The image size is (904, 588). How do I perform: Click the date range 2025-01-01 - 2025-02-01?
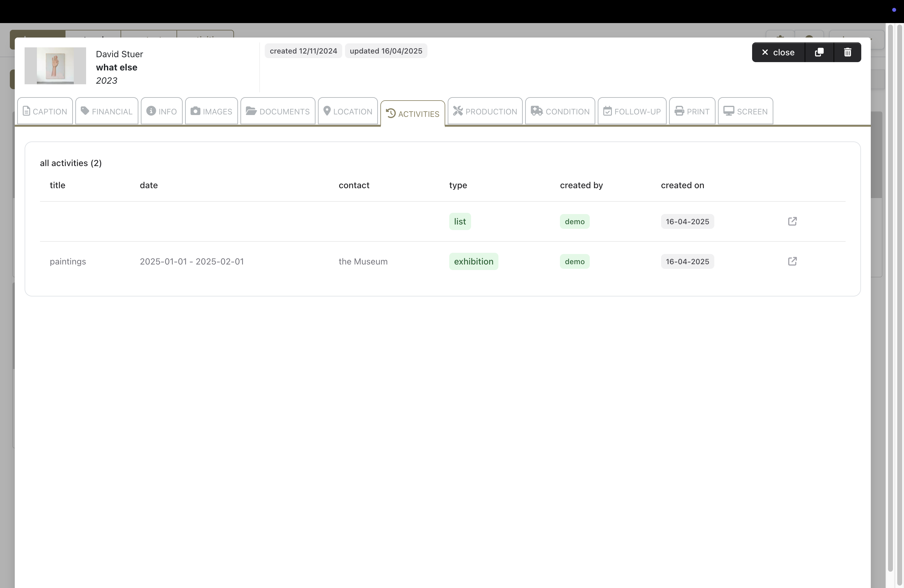pyautogui.click(x=192, y=261)
